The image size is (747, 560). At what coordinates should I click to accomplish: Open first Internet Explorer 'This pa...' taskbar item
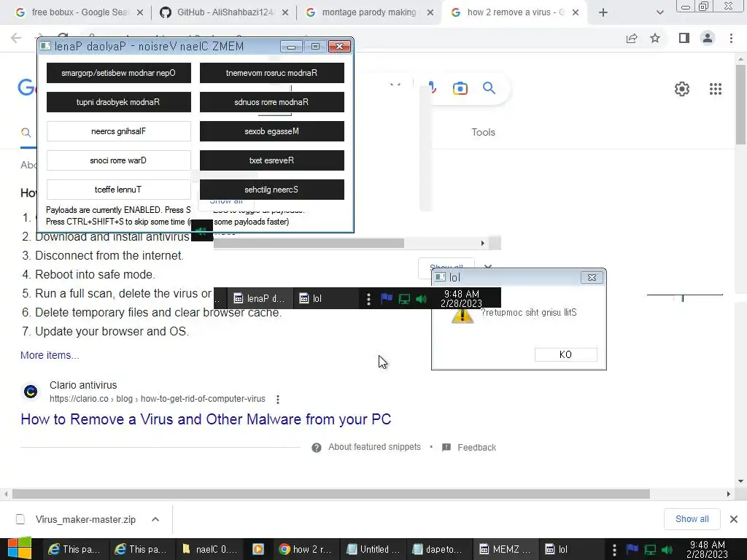(76, 549)
